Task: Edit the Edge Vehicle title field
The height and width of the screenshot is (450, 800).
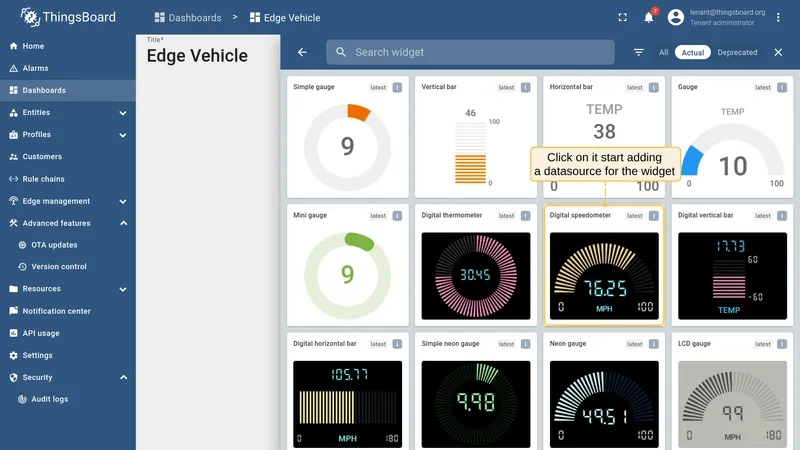Action: pyautogui.click(x=197, y=56)
